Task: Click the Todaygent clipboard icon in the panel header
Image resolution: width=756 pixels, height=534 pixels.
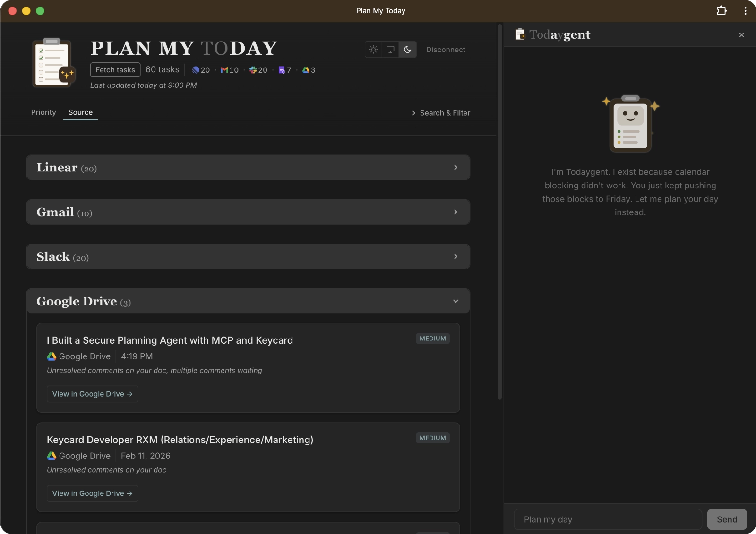Action: [521, 34]
